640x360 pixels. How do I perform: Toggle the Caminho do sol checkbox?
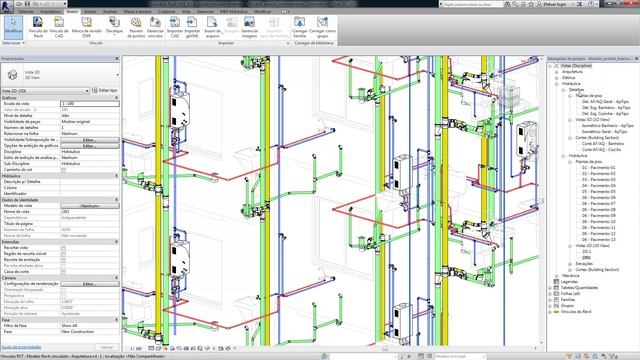click(63, 170)
